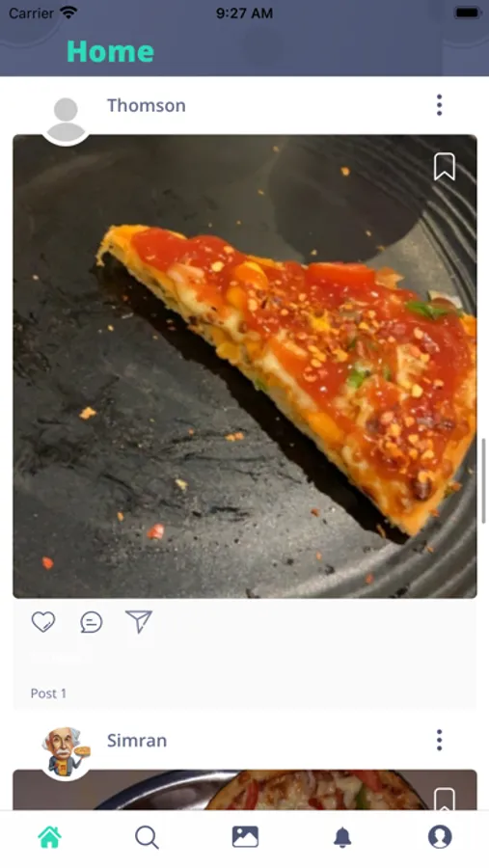
Task: Go to the profile tab icon
Action: [440, 836]
